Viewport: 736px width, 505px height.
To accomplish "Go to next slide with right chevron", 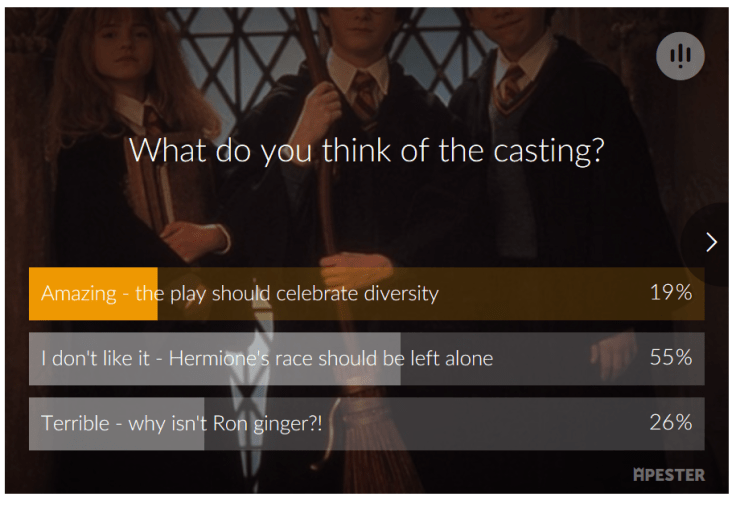I will tap(711, 242).
